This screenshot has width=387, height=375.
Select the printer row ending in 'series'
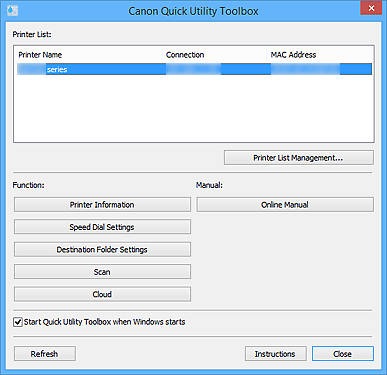coord(194,69)
